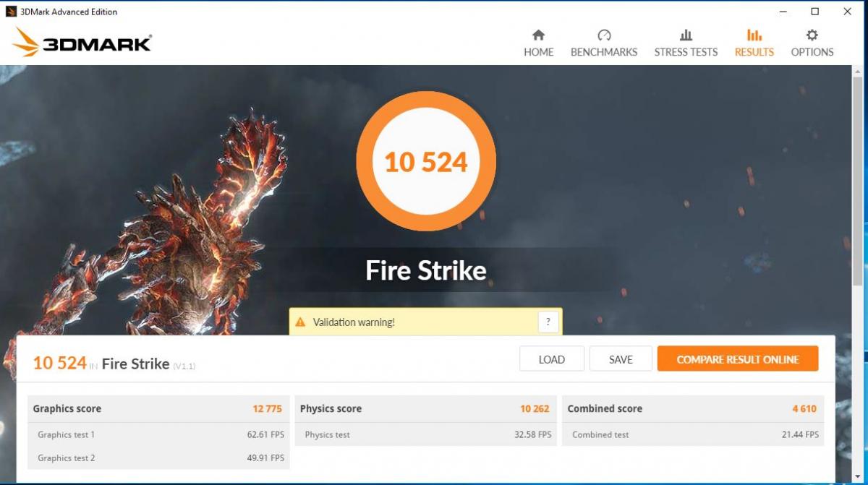Click the Combined score heading
The height and width of the screenshot is (485, 868).
pos(605,408)
